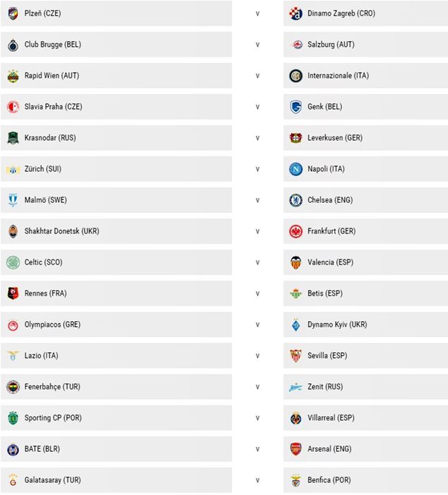Click the 'v' between Lazio and Sevilla
The width and height of the screenshot is (448, 495).
(257, 356)
